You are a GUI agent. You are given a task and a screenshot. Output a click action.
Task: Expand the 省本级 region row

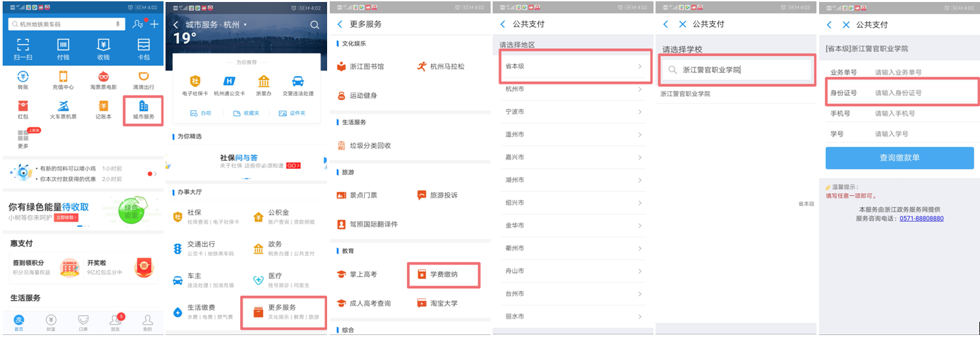point(573,67)
